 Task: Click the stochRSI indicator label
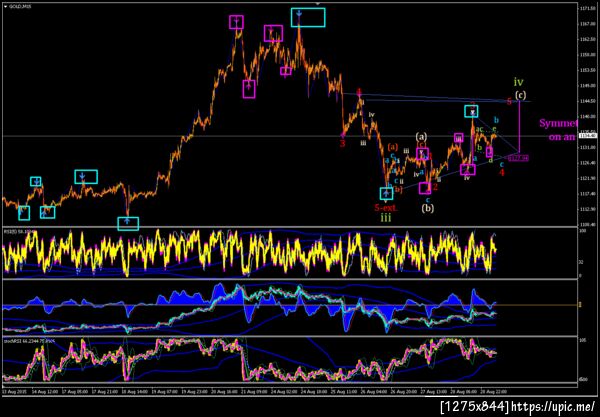[29, 340]
